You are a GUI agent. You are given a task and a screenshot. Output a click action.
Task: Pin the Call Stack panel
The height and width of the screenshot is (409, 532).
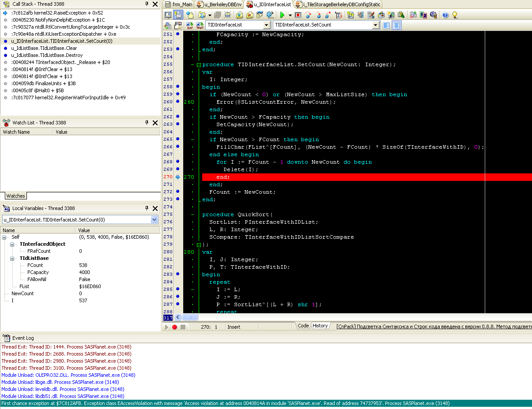coord(147,4)
